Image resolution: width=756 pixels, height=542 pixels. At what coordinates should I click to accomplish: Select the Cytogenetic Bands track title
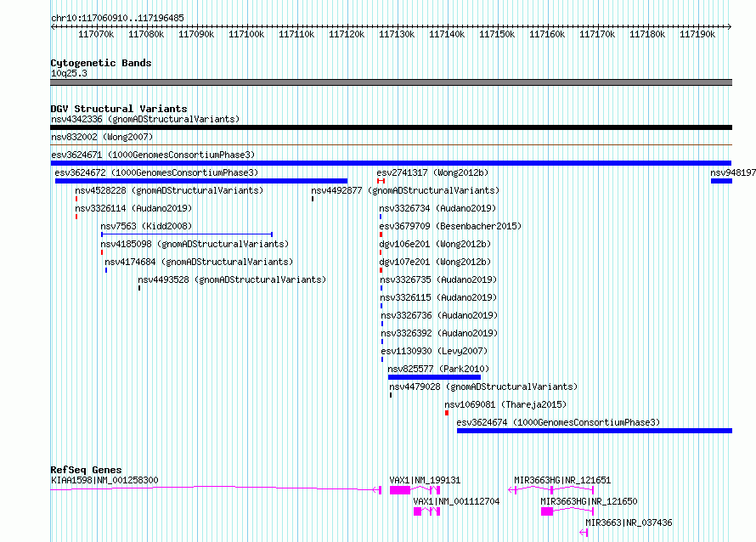101,63
